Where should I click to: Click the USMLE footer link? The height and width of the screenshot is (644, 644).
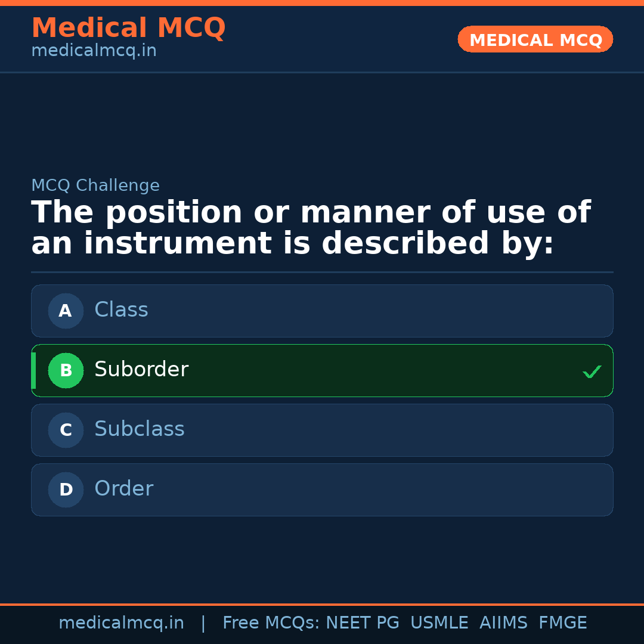tap(439, 623)
